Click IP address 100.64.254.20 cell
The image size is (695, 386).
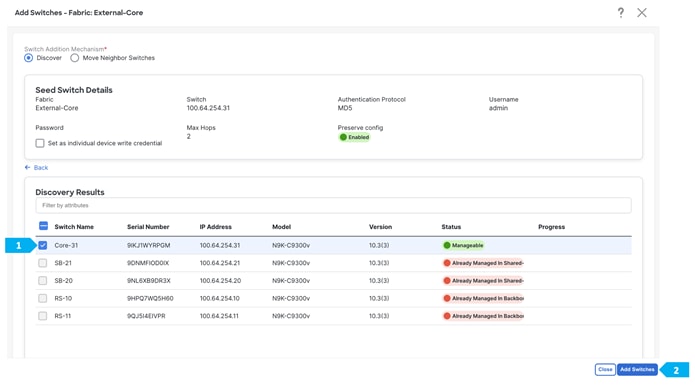tap(220, 281)
